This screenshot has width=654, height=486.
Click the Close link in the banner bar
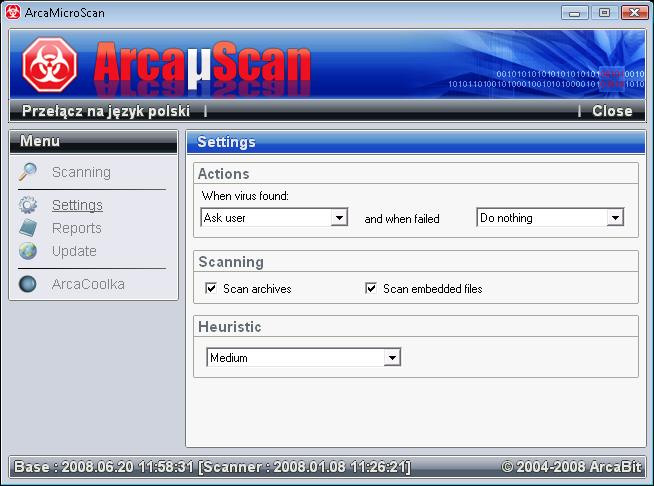[612, 111]
